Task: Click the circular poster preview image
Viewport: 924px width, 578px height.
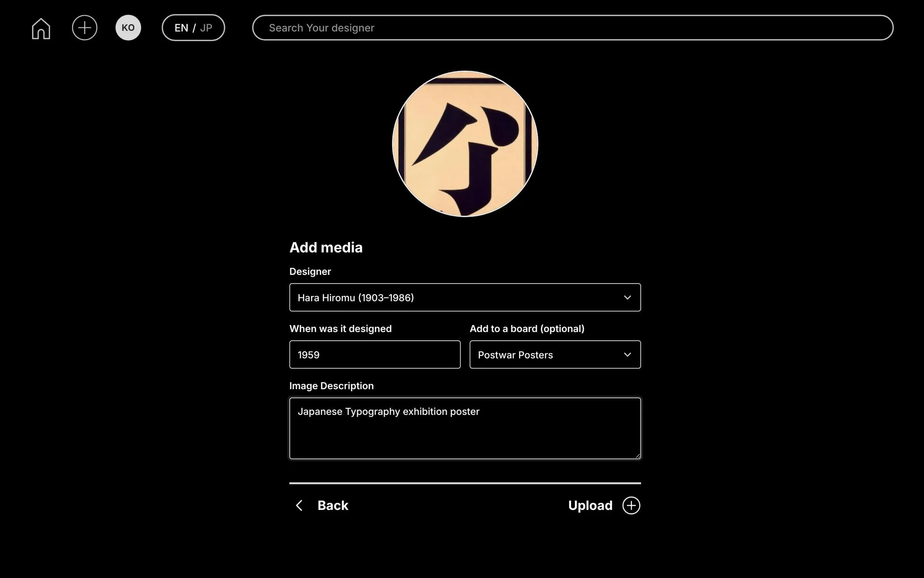Action: 465,144
